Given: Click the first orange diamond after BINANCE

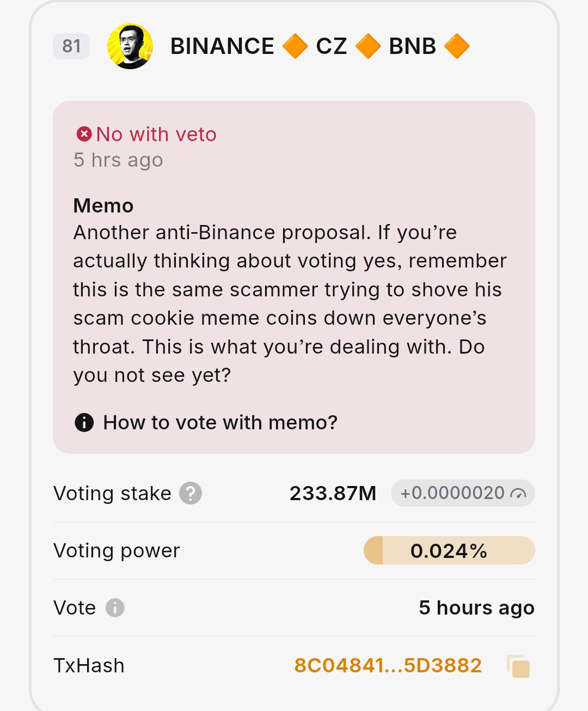Looking at the screenshot, I should coord(295,46).
